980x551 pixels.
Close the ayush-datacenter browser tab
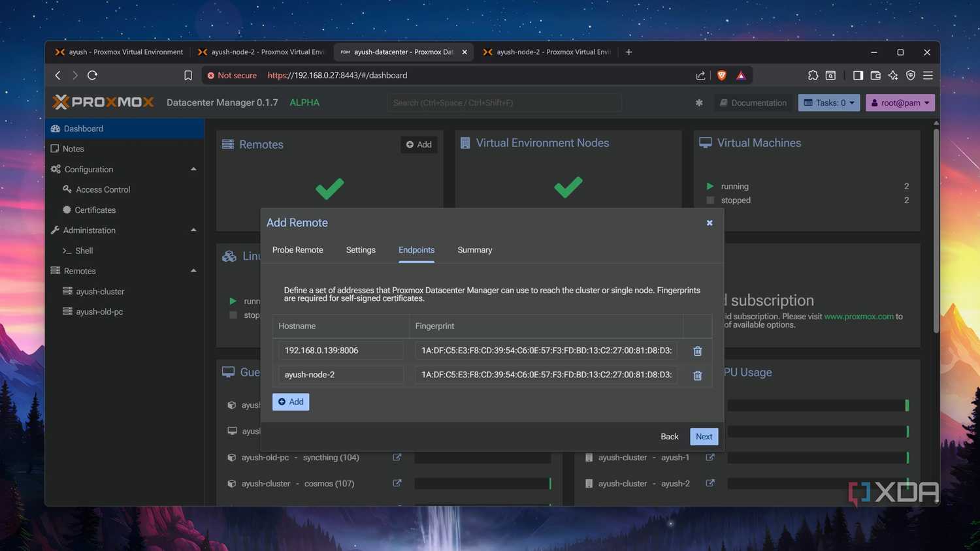pyautogui.click(x=465, y=52)
